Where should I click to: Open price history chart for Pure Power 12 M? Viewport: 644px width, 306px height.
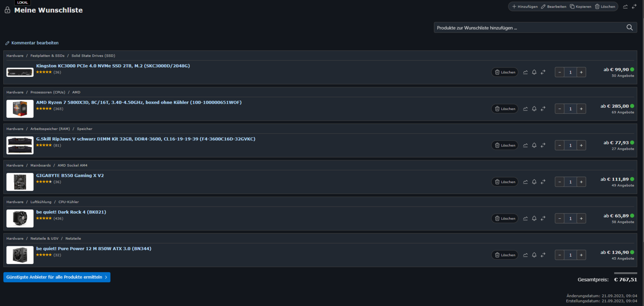(525, 255)
